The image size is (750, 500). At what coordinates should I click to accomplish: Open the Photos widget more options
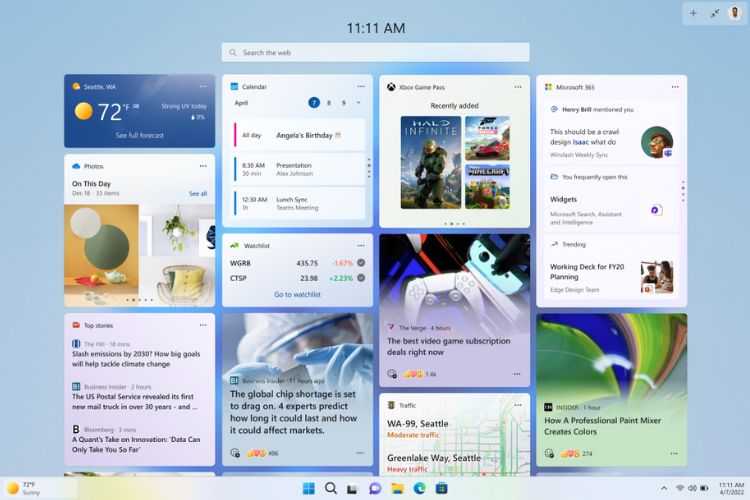tap(203, 166)
